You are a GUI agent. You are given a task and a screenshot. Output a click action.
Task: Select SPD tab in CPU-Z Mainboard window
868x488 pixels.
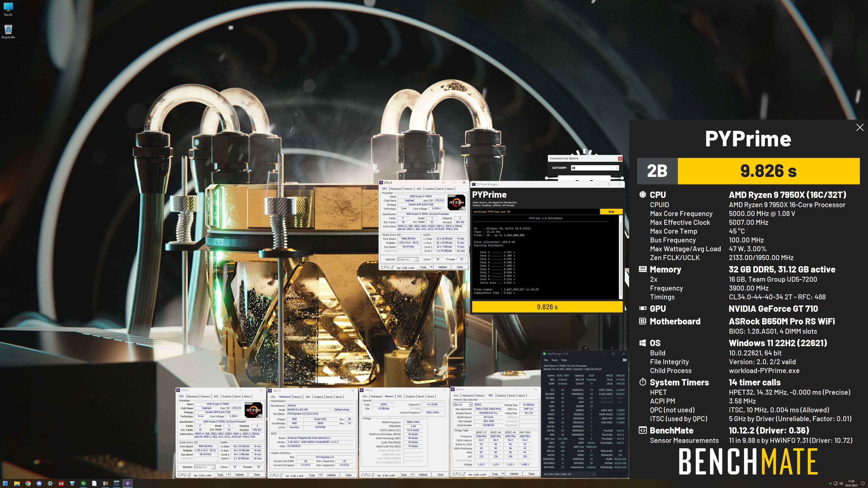[308, 397]
